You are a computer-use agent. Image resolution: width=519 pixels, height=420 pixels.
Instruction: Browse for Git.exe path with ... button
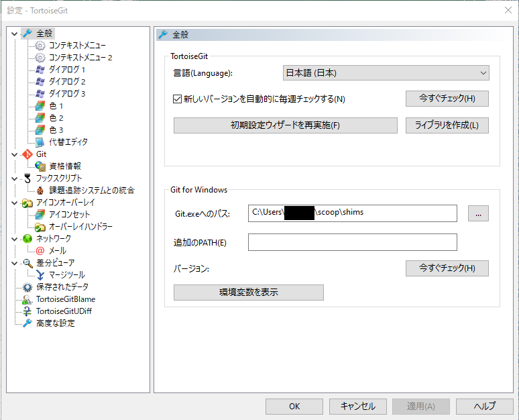pos(478,213)
